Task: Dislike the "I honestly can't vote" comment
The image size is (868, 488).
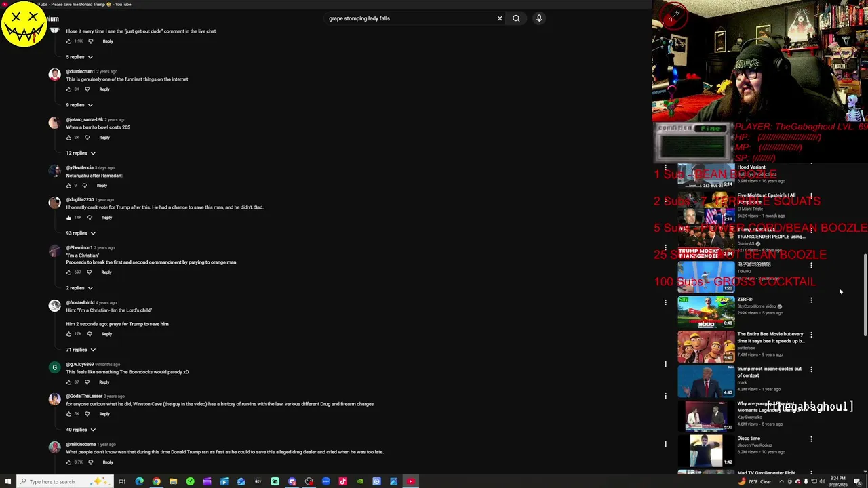Action: click(90, 218)
